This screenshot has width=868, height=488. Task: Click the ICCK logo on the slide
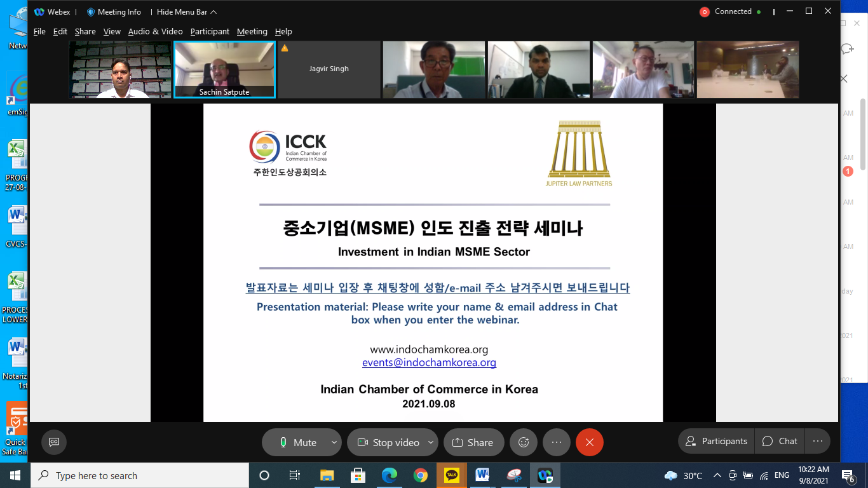(288, 153)
